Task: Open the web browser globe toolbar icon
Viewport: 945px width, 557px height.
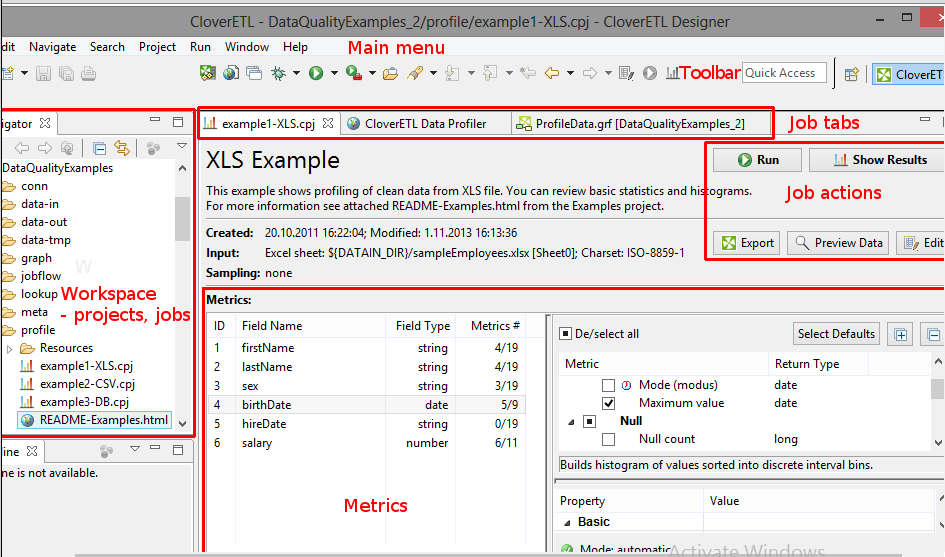Action: (231, 73)
